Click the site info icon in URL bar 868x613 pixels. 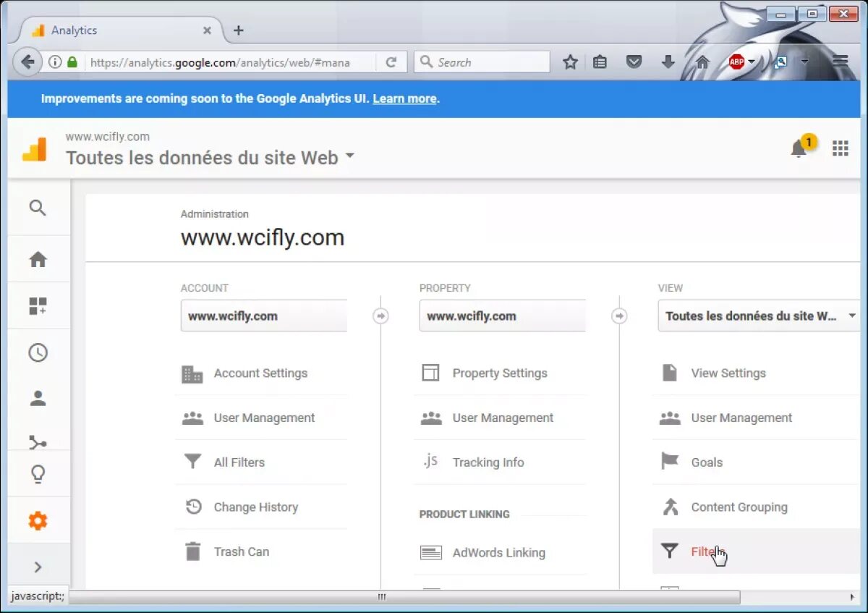pos(55,62)
